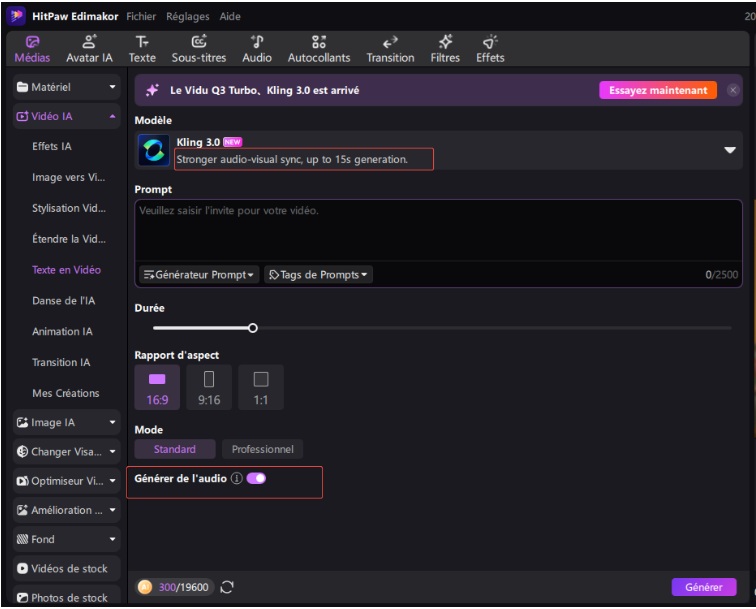This screenshot has height=609, width=756.
Task: Open the Fichier menu
Action: tap(141, 17)
